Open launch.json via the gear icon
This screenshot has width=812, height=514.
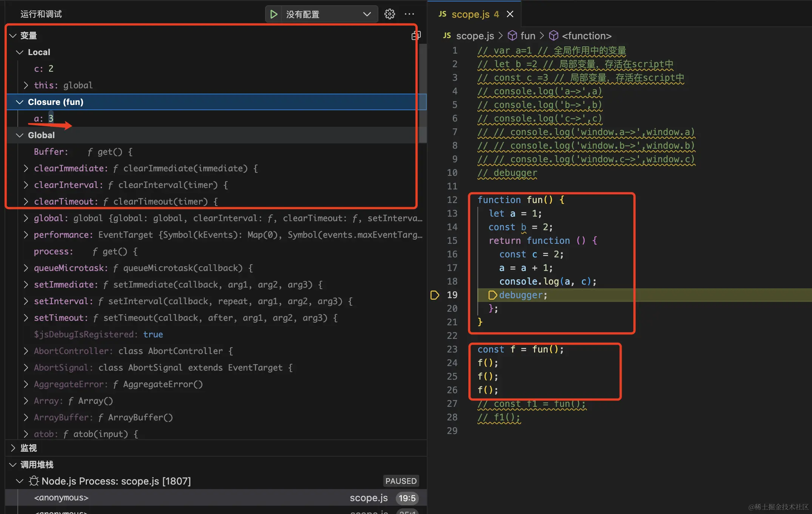click(389, 14)
